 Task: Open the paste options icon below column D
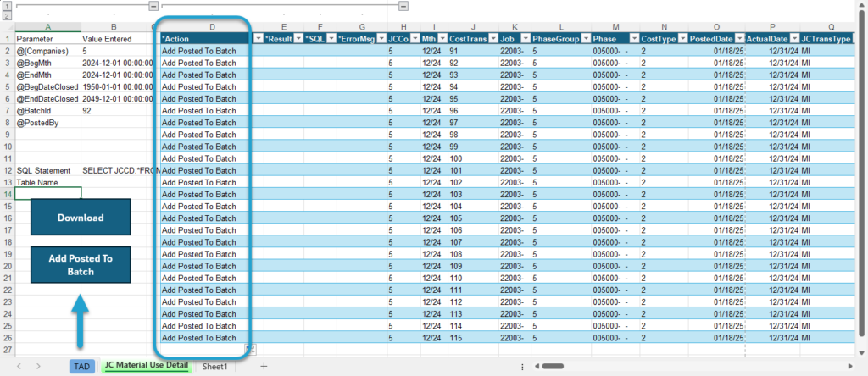coord(250,349)
